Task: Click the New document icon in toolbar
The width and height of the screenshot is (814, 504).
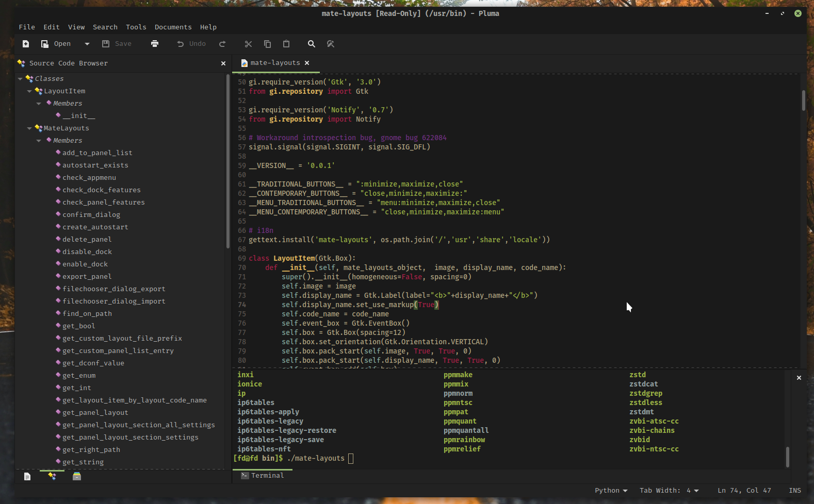Action: tap(26, 44)
